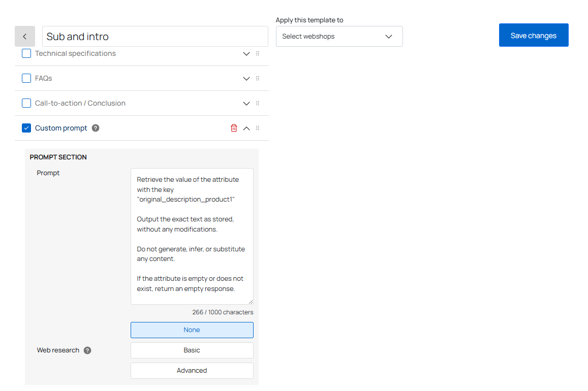Click the Save changes button
The height and width of the screenshot is (391, 588).
tap(533, 36)
